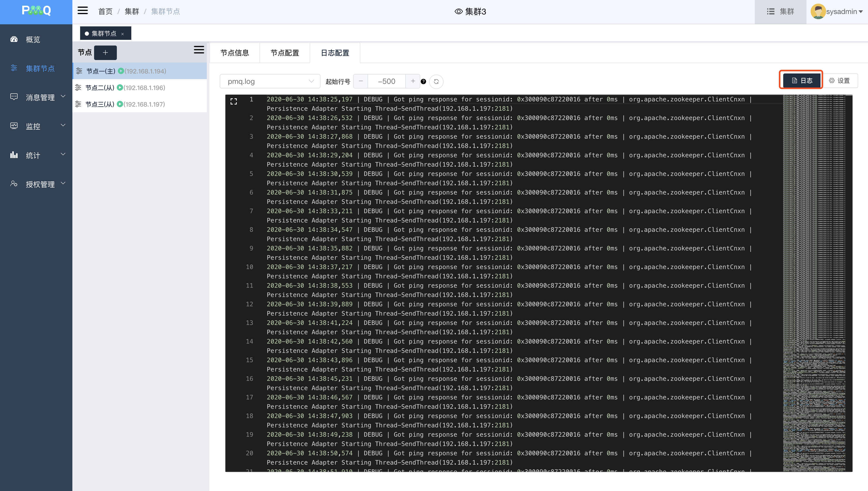This screenshot has width=868, height=491.
Task: Increase the starting line number
Action: pos(413,81)
